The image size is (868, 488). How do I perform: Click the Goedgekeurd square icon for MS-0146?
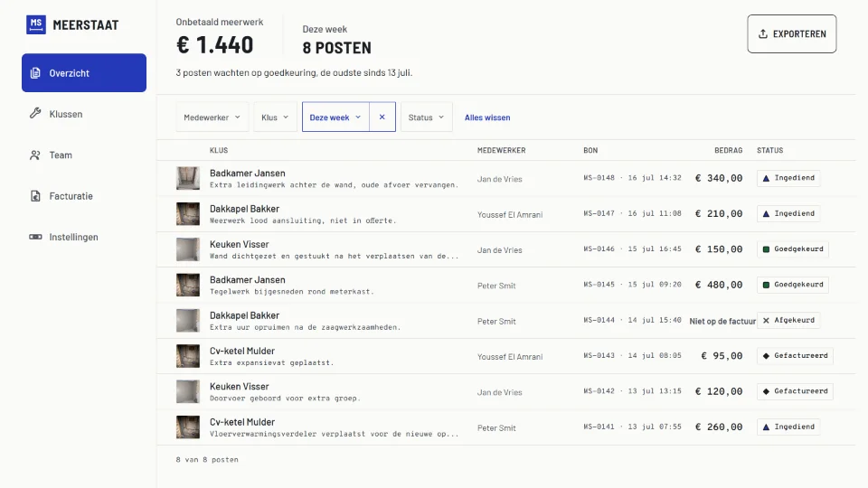766,249
